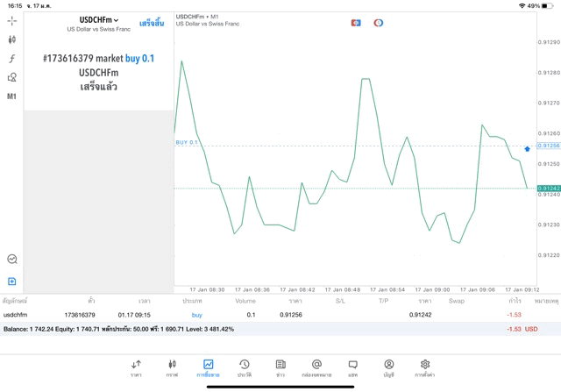
Task: Open the News tab in bottom bar
Action: (x=280, y=367)
